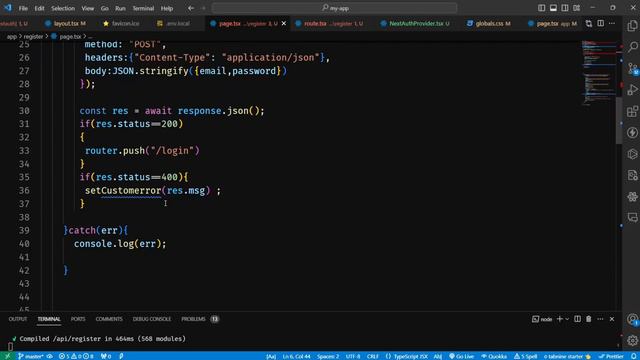Switch to the route.tsx register tab

click(x=329, y=23)
